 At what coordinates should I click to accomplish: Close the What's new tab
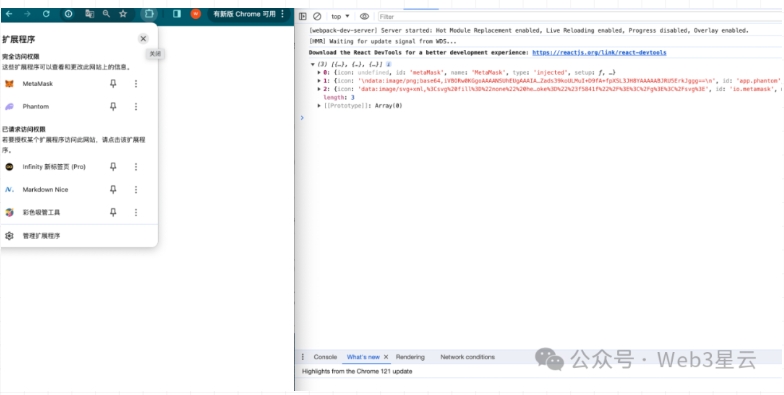click(386, 357)
